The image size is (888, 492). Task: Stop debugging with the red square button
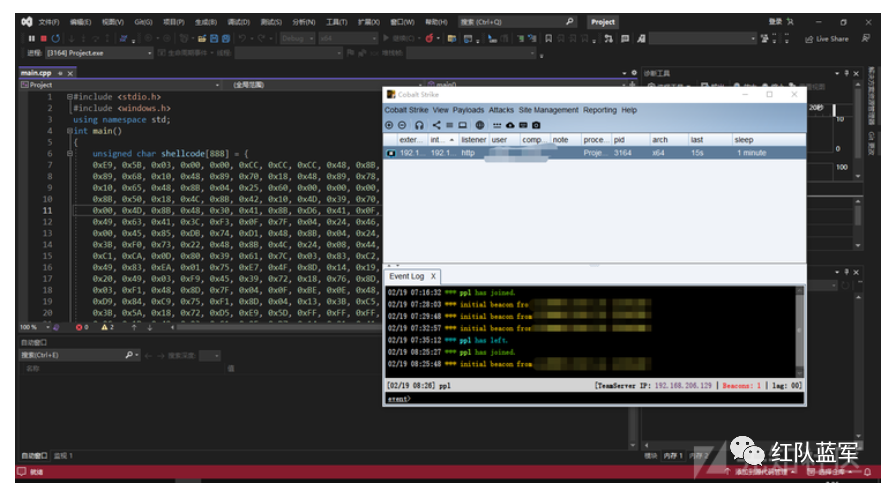click(43, 38)
